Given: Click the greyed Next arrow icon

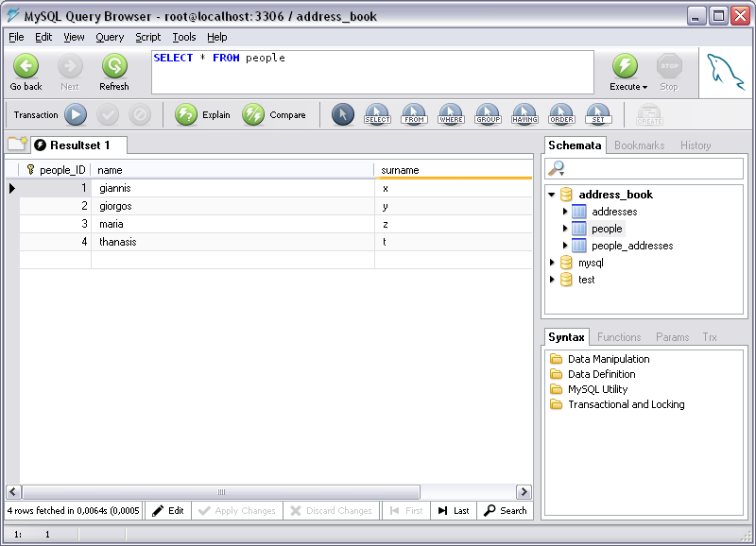Looking at the screenshot, I should 70,66.
